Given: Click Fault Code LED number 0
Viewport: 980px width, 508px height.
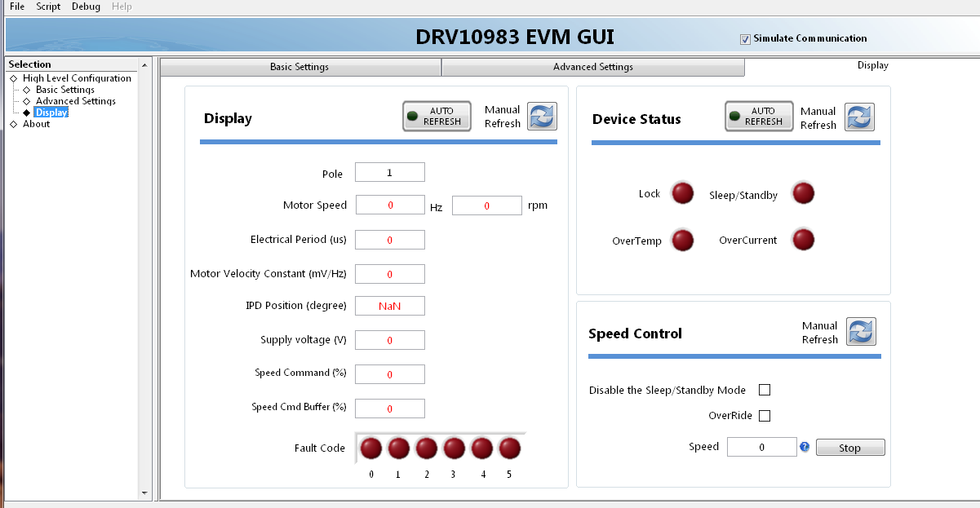Looking at the screenshot, I should click(371, 448).
